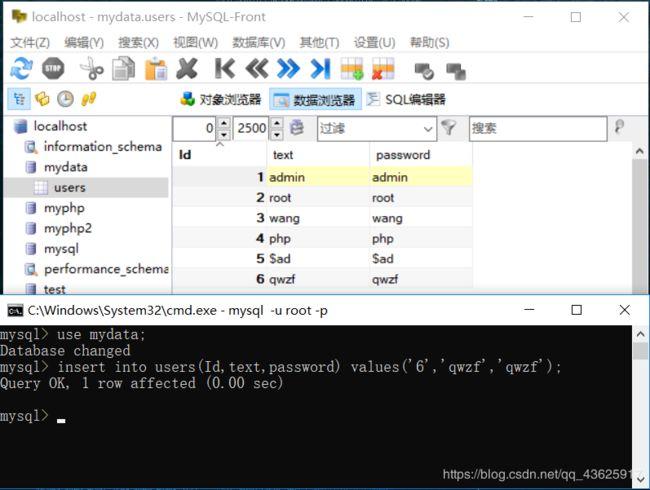The image size is (650, 490).
Task: Open the 视图(W) menu
Action: 196,43
